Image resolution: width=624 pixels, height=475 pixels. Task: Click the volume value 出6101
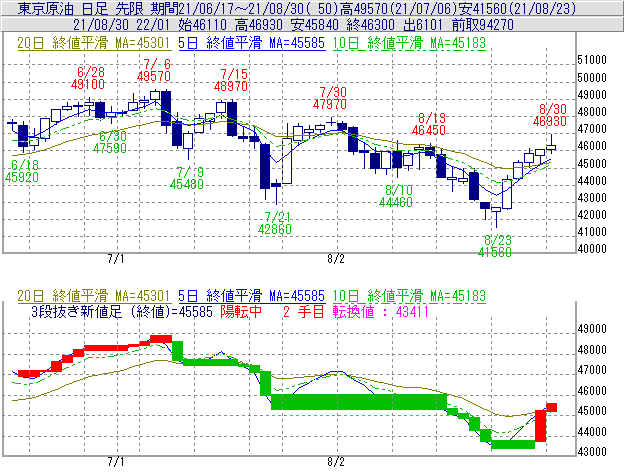pyautogui.click(x=423, y=25)
